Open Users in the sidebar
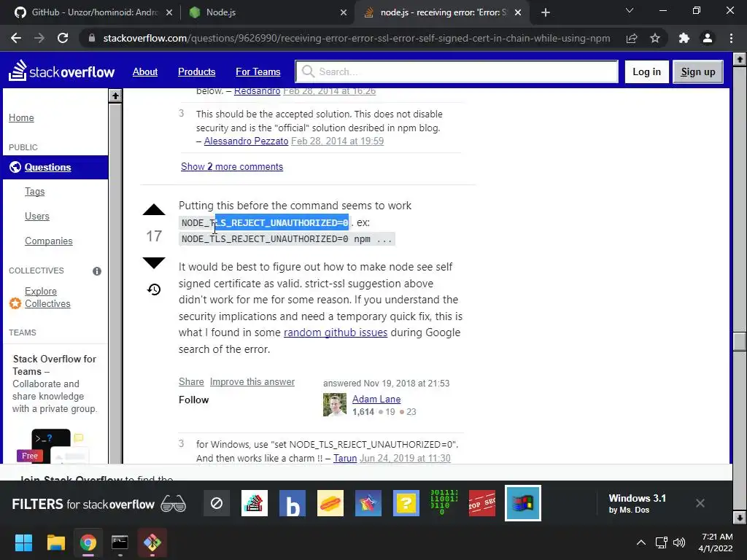 click(36, 216)
